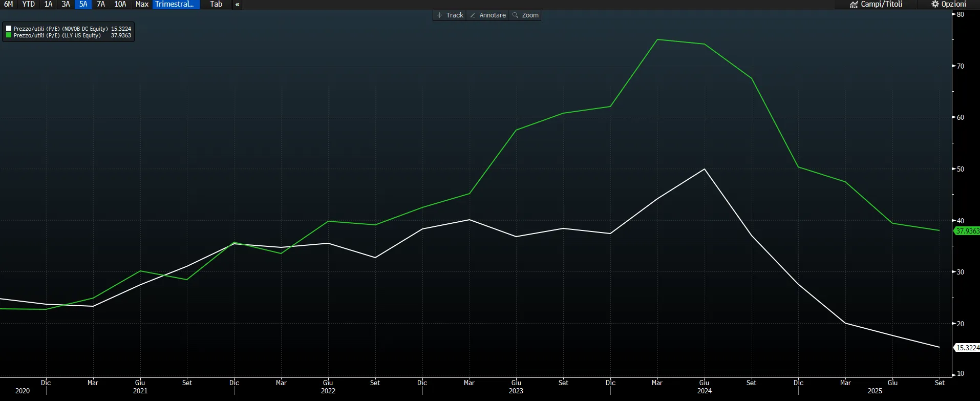Viewport: 980px width, 401px height.
Task: Select the 7A time range
Action: pyautogui.click(x=101, y=4)
